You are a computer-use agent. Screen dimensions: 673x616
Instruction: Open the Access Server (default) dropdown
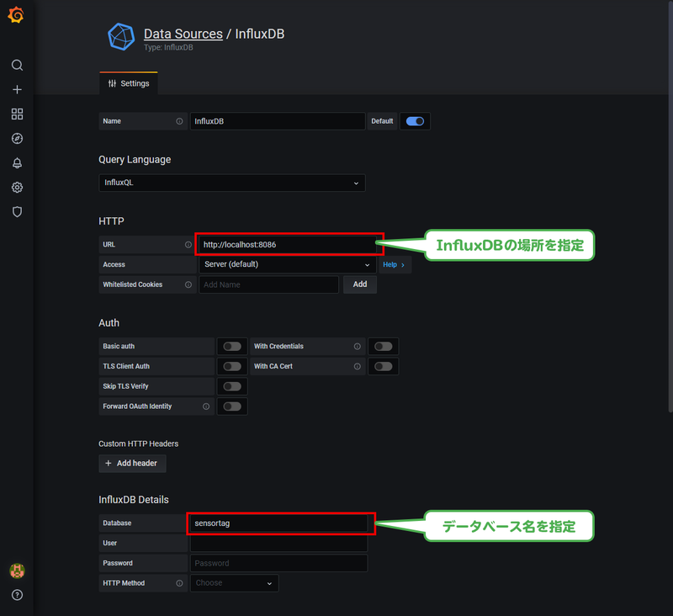tap(288, 264)
